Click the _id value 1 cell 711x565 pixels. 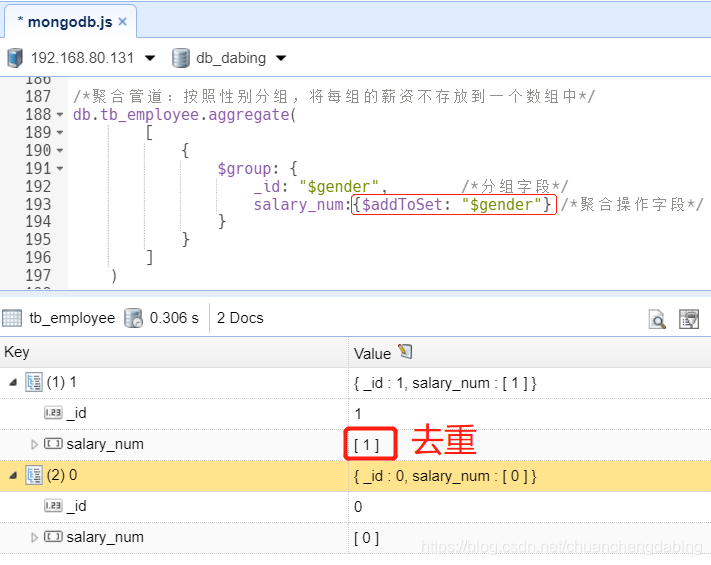358,414
